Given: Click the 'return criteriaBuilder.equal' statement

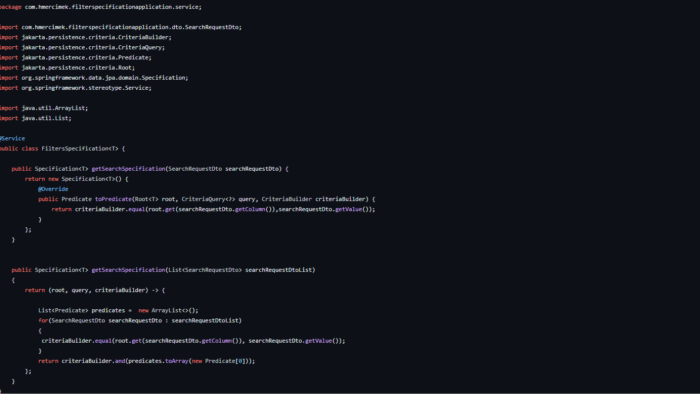Looking at the screenshot, I should 213,209.
